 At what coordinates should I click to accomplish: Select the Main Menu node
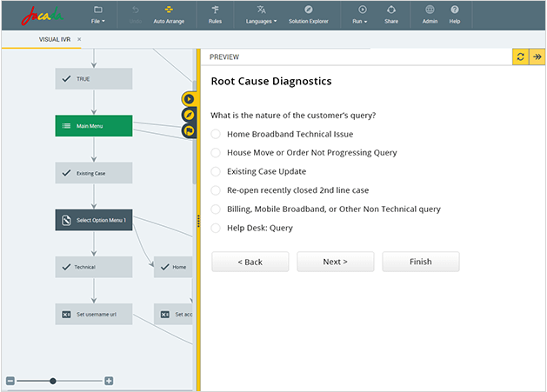tap(94, 126)
